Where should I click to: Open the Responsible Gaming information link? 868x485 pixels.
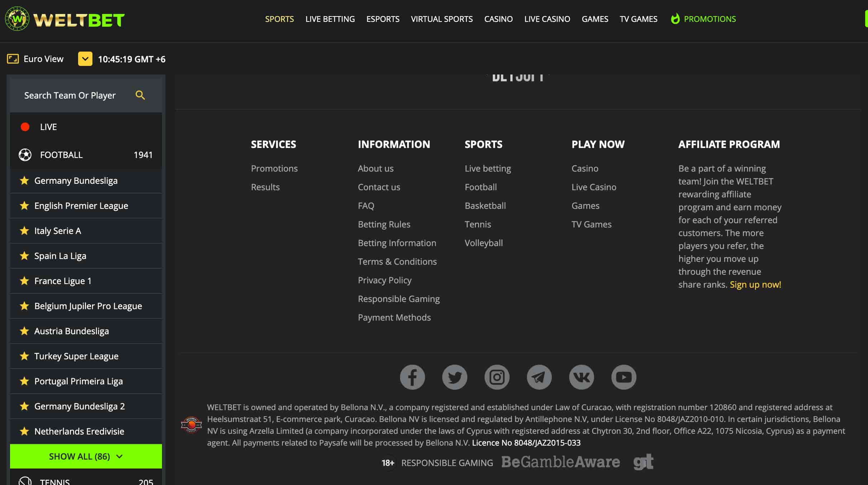coord(399,299)
